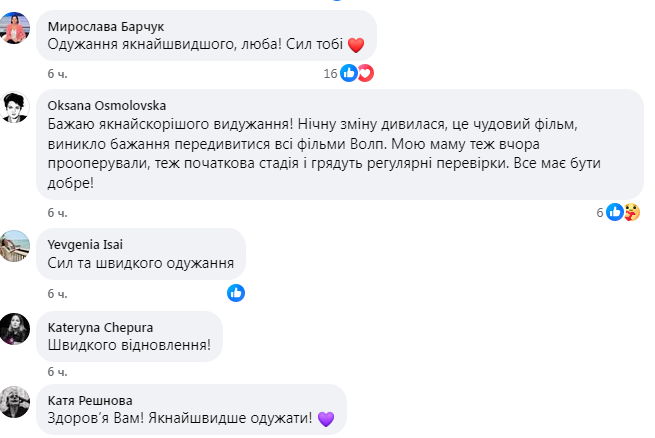Open the Катя Решнова name link
Screen dimensions: 655x438
pyautogui.click(x=88, y=400)
